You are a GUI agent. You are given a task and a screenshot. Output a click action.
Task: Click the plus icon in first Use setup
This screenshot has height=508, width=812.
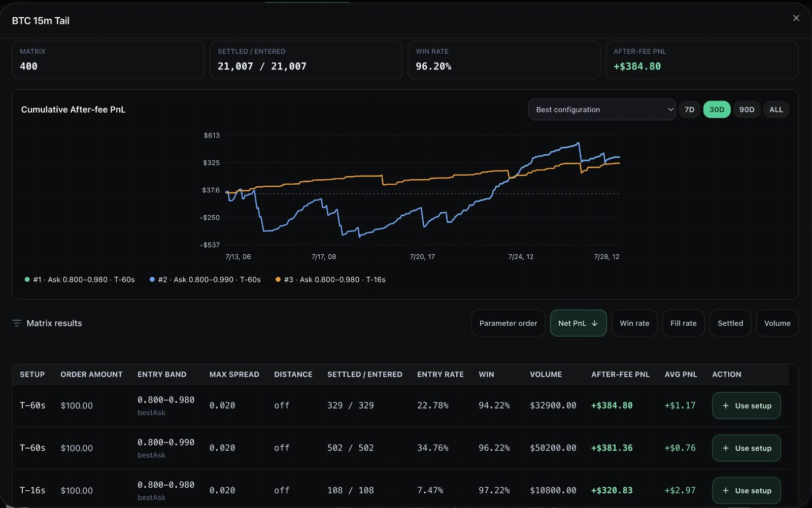[726, 405]
